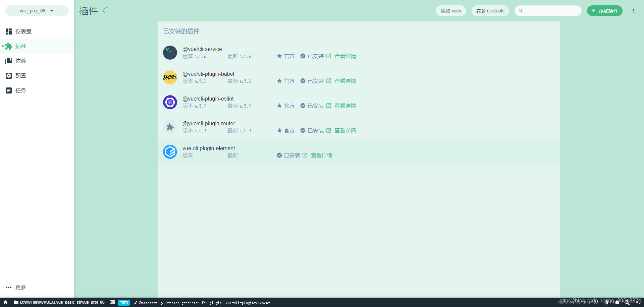This screenshot has width=644, height=307.
Task: Click 已安装 check icon for cli-plugin-router
Action: (303, 130)
